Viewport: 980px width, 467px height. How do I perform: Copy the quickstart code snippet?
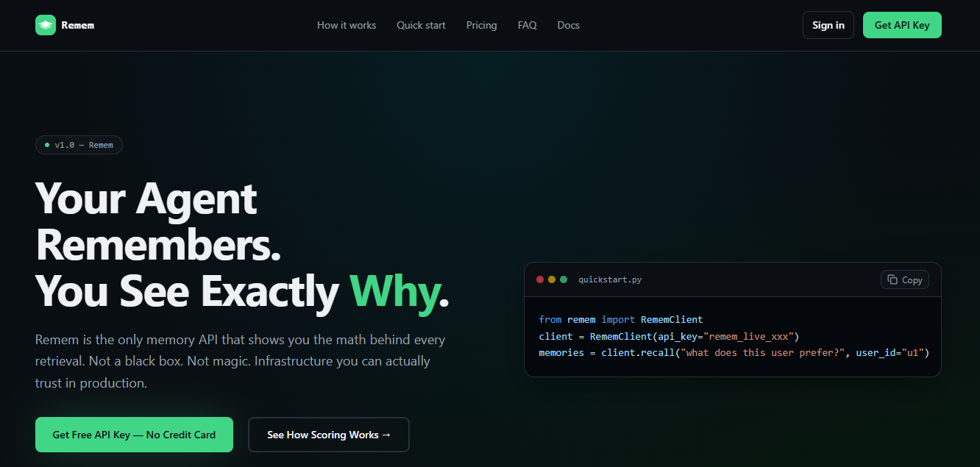905,279
